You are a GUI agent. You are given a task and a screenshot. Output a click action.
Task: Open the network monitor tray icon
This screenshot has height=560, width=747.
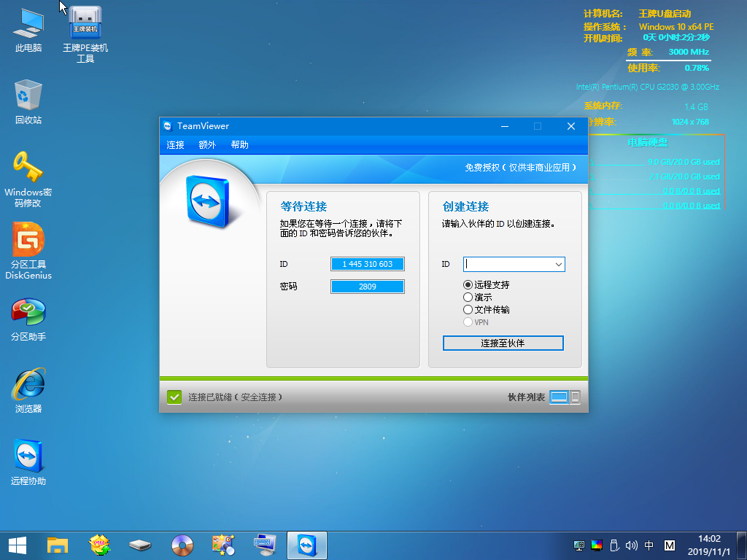578,545
